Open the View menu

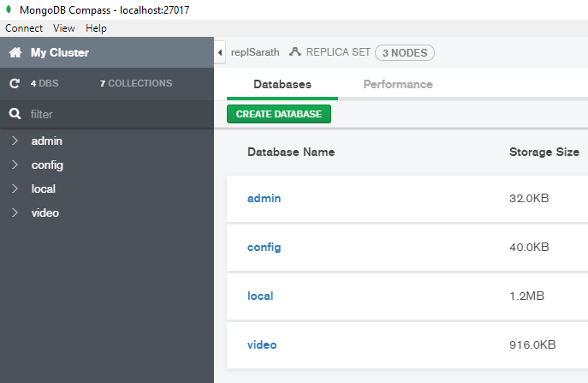[x=64, y=28]
